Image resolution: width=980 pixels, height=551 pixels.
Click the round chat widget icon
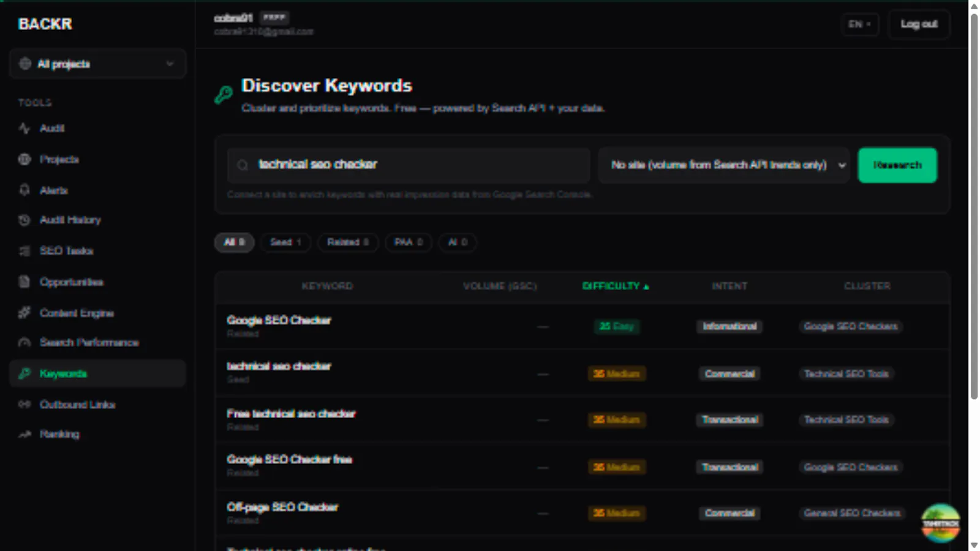tap(941, 523)
